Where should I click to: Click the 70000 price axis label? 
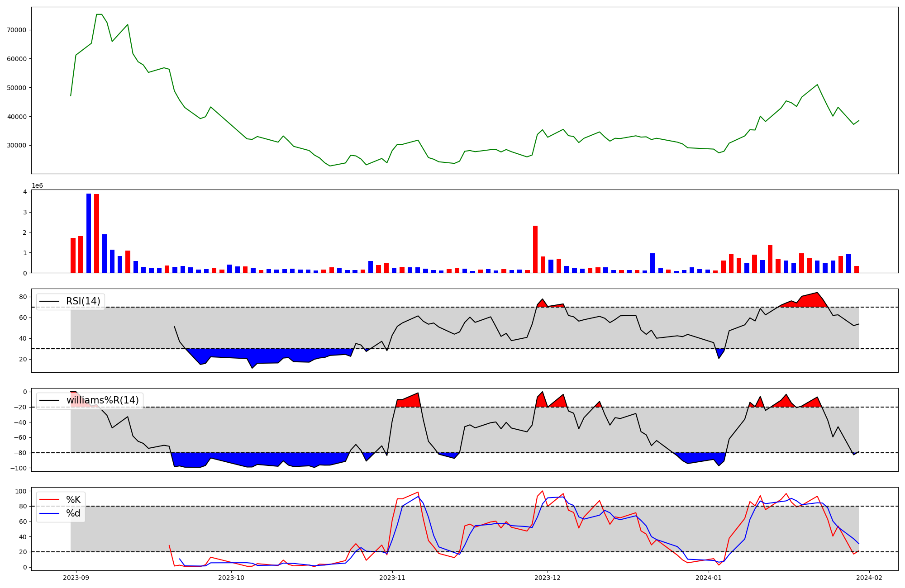pos(16,30)
